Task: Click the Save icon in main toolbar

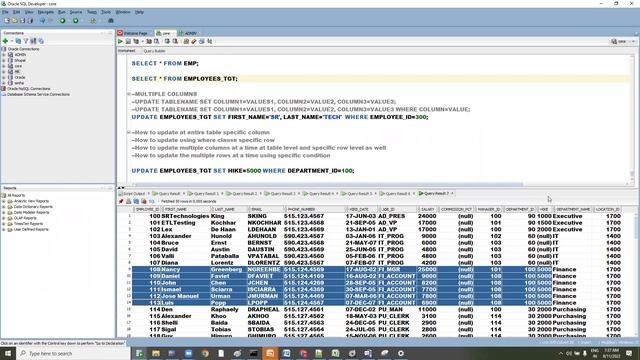Action: (22, 20)
